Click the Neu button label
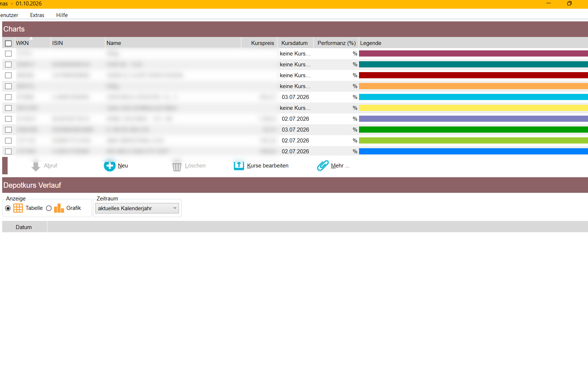The width and height of the screenshot is (588, 382). pos(123,166)
